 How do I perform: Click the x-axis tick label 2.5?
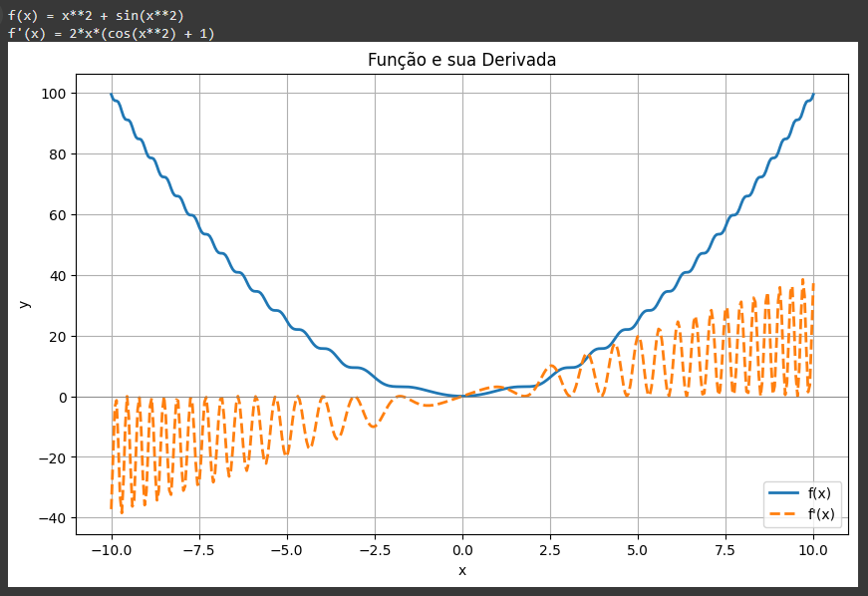[550, 549]
